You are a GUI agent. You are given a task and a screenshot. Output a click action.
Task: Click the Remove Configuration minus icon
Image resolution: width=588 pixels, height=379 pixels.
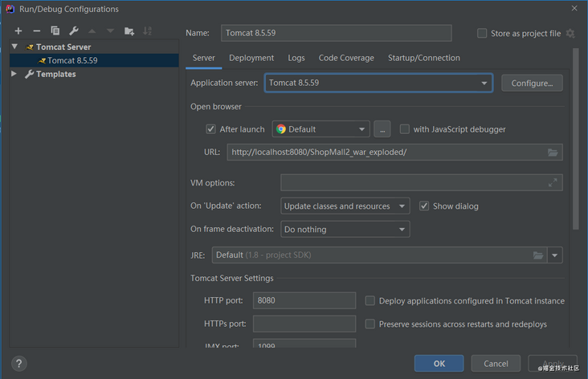[36, 31]
